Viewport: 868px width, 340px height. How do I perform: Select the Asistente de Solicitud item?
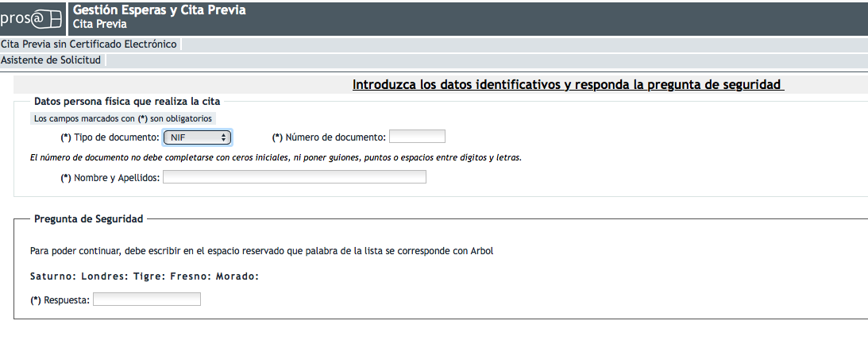pos(51,60)
